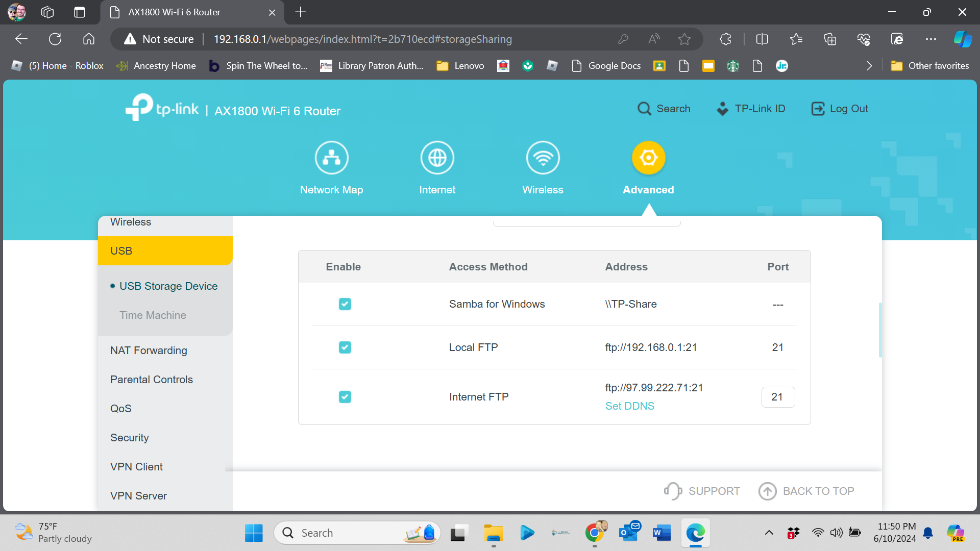The width and height of the screenshot is (980, 551).
Task: Click the BACK TO TOP arrow
Action: click(767, 491)
